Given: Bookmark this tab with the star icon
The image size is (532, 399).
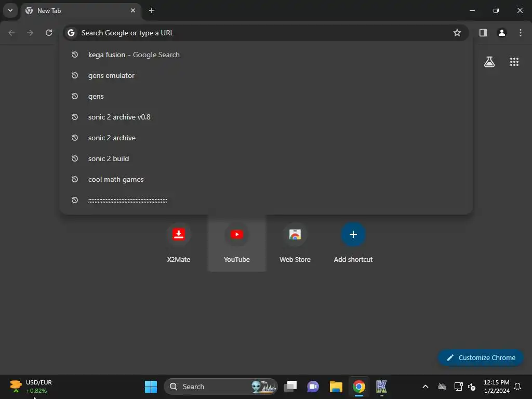Looking at the screenshot, I should (457, 33).
